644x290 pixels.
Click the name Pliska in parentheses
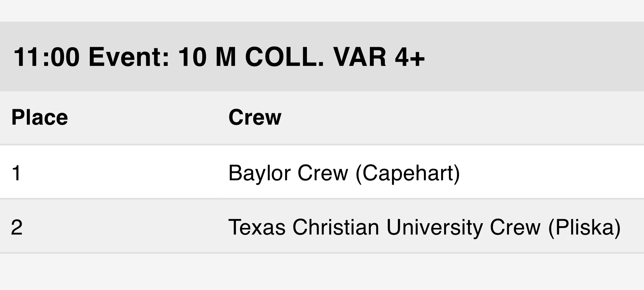point(584,227)
